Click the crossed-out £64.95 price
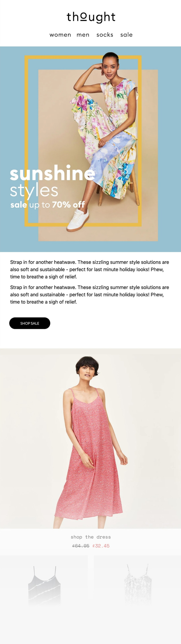The height and width of the screenshot is (644, 181). coord(81,546)
